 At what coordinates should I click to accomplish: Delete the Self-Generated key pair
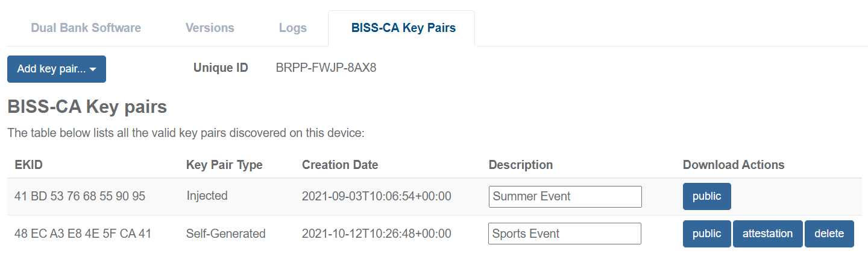tap(829, 234)
